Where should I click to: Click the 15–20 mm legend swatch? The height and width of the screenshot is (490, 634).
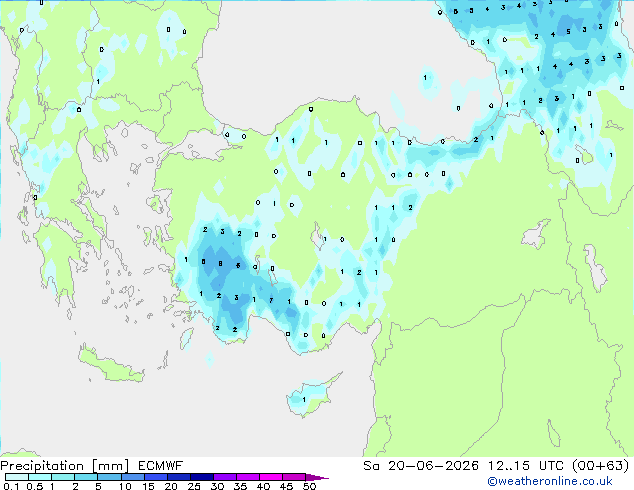[156, 477]
